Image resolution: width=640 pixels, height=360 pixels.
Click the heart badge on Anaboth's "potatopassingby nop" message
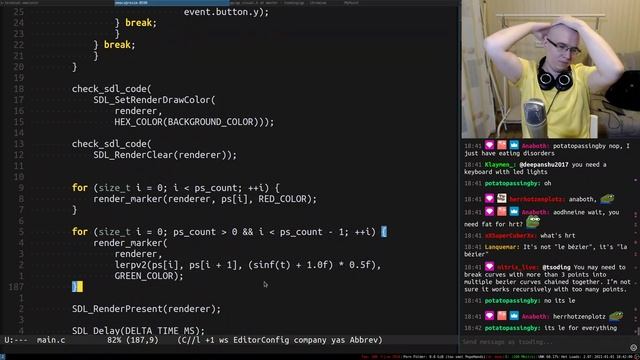pyautogui.click(x=489, y=145)
